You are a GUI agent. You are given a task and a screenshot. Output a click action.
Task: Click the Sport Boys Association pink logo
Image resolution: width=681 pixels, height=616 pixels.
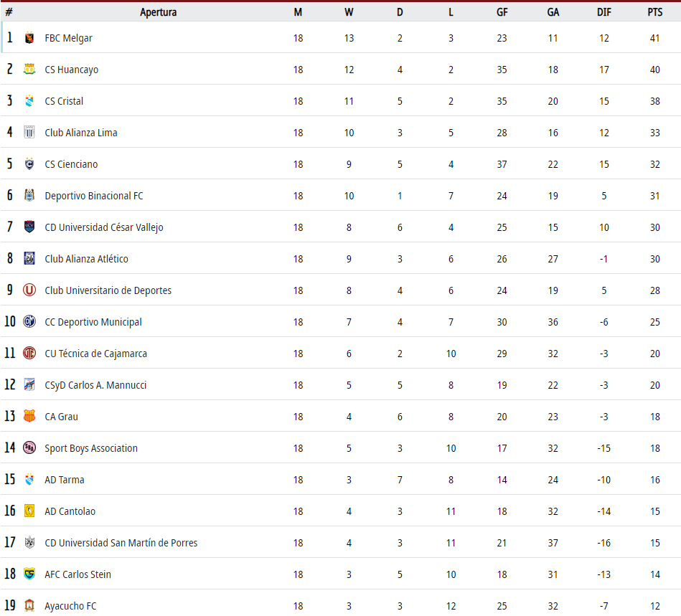29,447
